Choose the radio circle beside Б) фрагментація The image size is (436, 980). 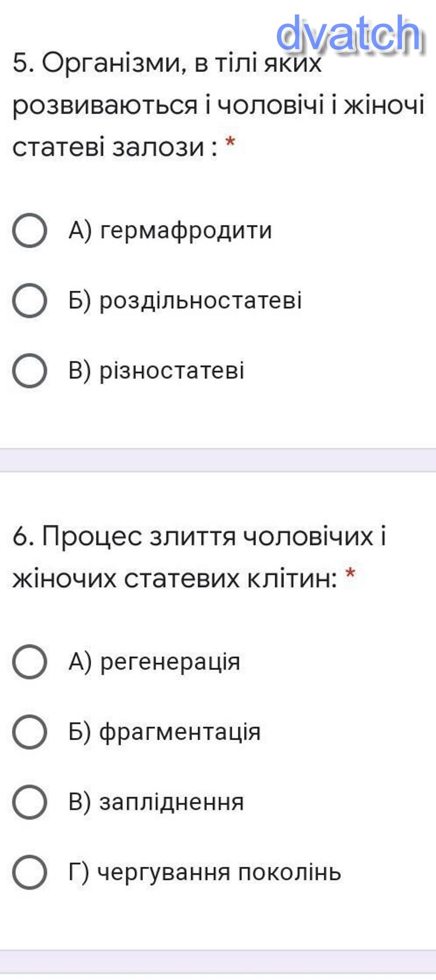click(29, 732)
